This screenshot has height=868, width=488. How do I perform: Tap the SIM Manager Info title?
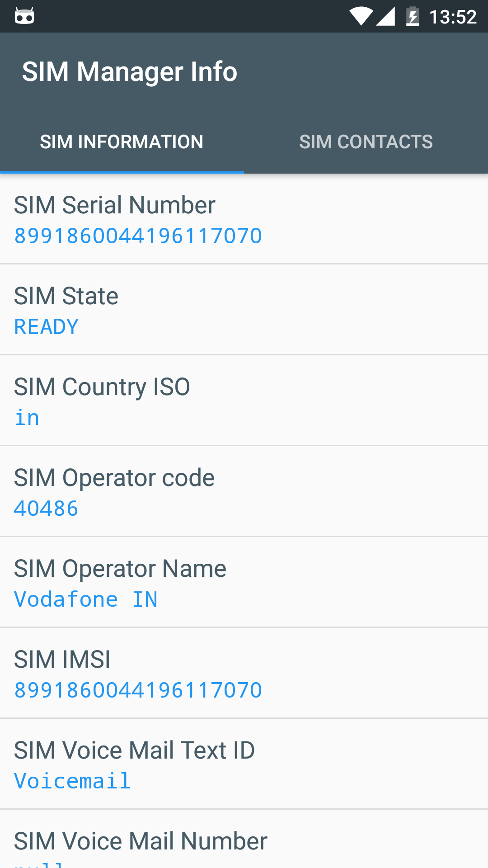pos(130,71)
